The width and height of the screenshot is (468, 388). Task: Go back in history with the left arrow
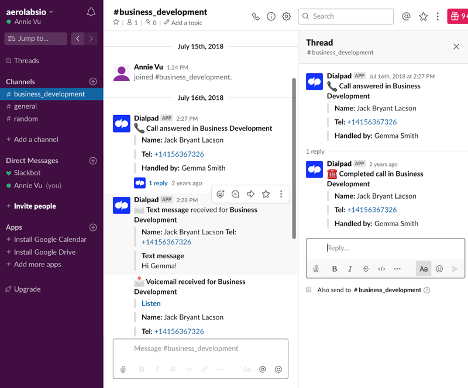point(77,39)
